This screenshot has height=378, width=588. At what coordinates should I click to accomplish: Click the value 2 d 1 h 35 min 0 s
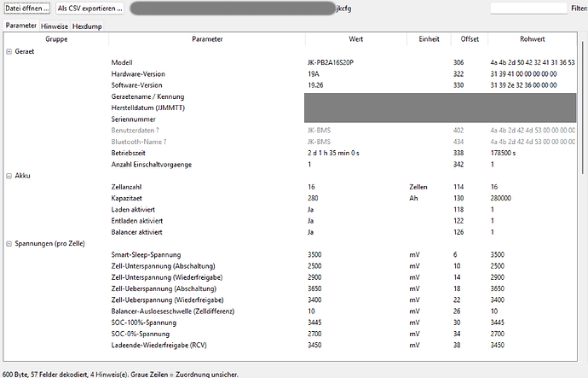(333, 153)
